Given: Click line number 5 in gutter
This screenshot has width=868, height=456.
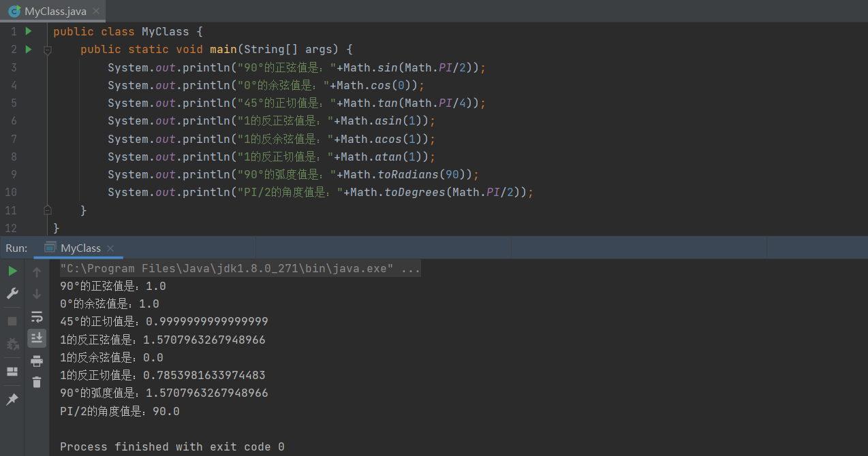Looking at the screenshot, I should pos(14,103).
